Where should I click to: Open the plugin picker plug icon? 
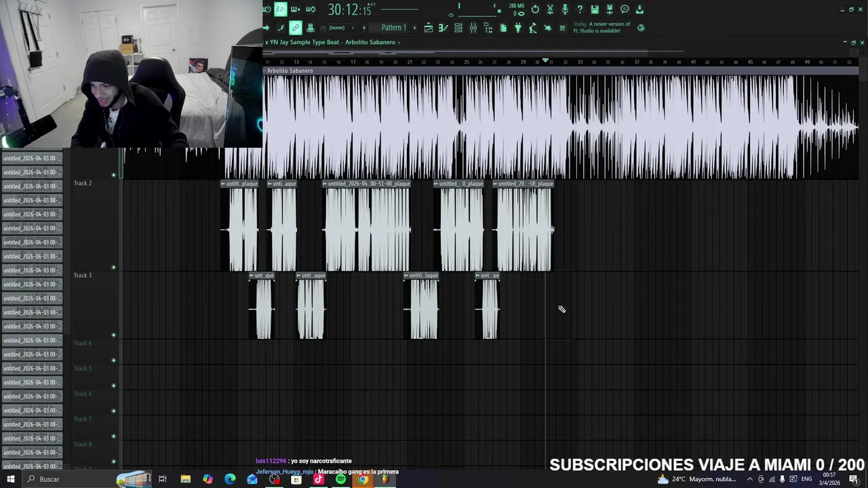pos(518,28)
